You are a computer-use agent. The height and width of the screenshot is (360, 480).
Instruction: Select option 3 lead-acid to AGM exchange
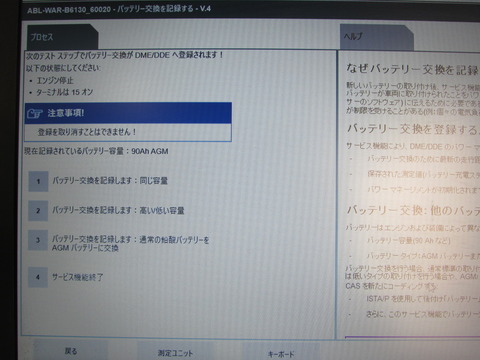pos(38,240)
